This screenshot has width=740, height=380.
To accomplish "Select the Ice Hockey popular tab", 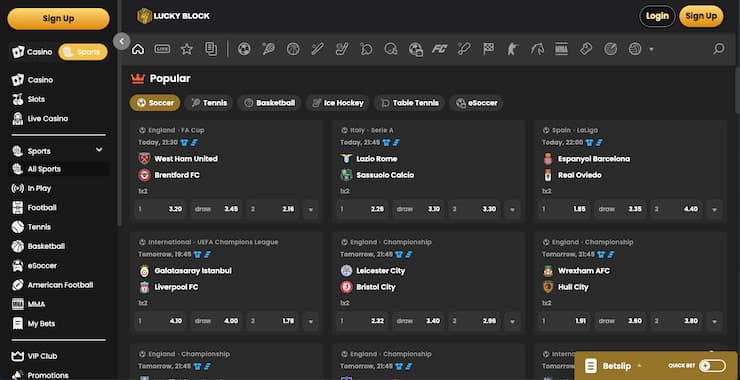I will click(x=337, y=102).
